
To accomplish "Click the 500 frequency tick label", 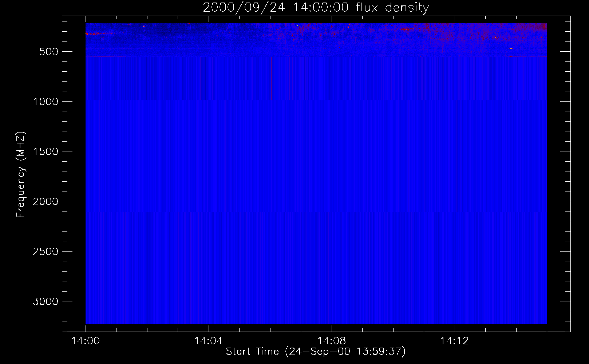I will click(49, 52).
